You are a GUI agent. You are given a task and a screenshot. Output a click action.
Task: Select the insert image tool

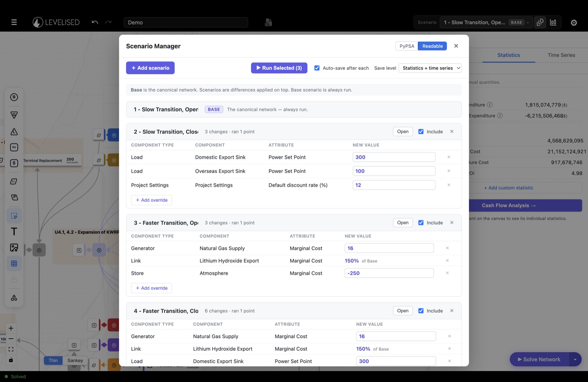pyautogui.click(x=14, y=248)
